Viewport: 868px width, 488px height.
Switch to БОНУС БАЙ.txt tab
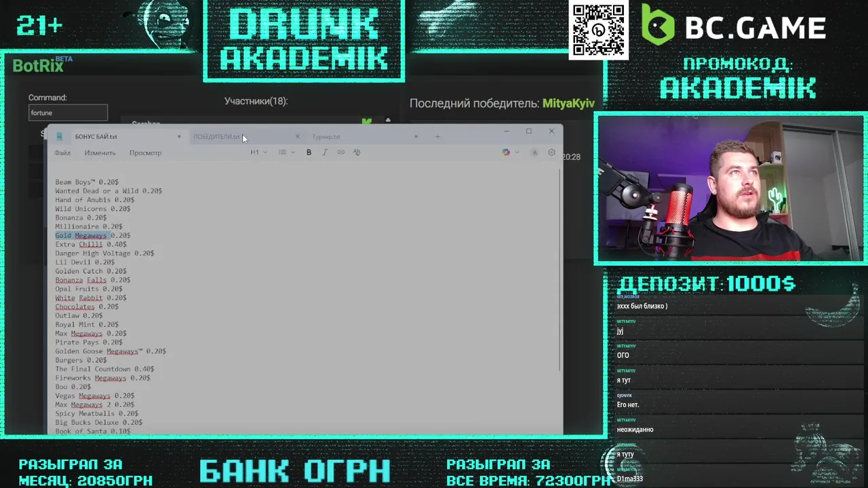96,136
